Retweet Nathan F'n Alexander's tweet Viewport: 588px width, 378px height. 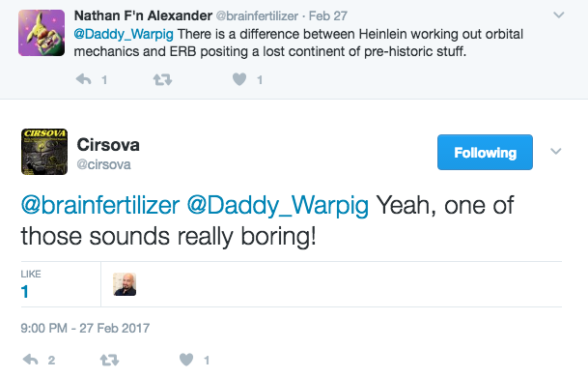point(162,79)
